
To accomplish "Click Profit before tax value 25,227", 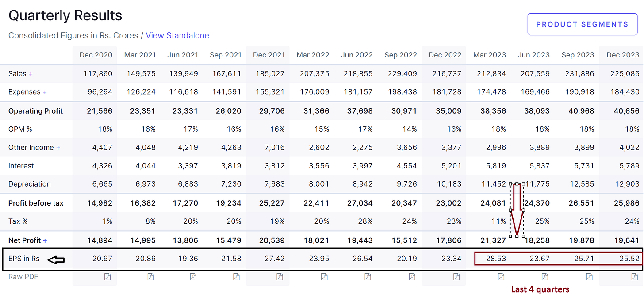I will tap(272, 203).
